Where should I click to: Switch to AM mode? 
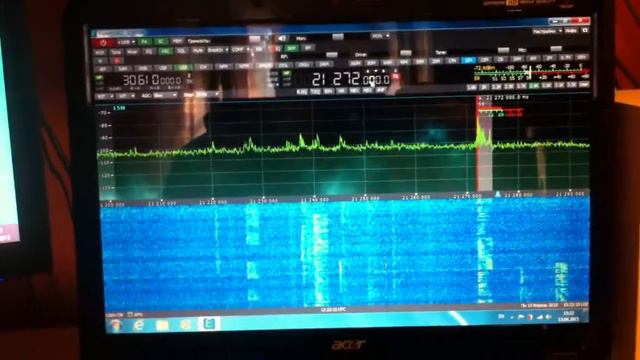click(102, 69)
